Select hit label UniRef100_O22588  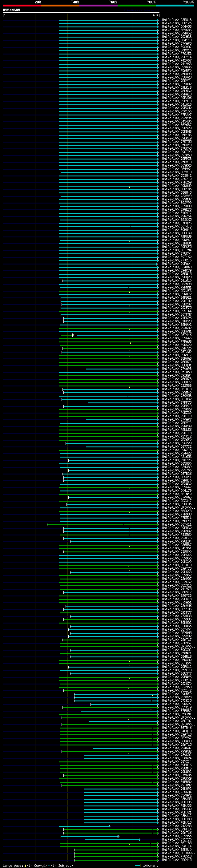177,386
